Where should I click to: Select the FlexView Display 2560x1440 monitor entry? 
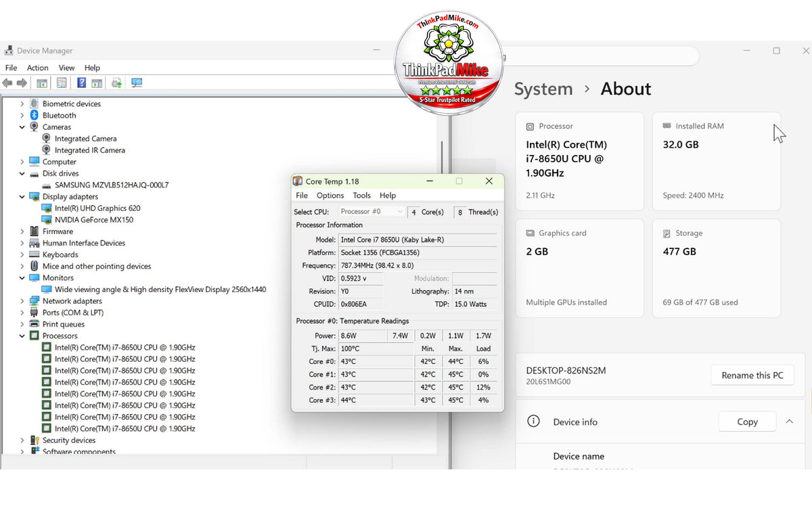point(160,289)
